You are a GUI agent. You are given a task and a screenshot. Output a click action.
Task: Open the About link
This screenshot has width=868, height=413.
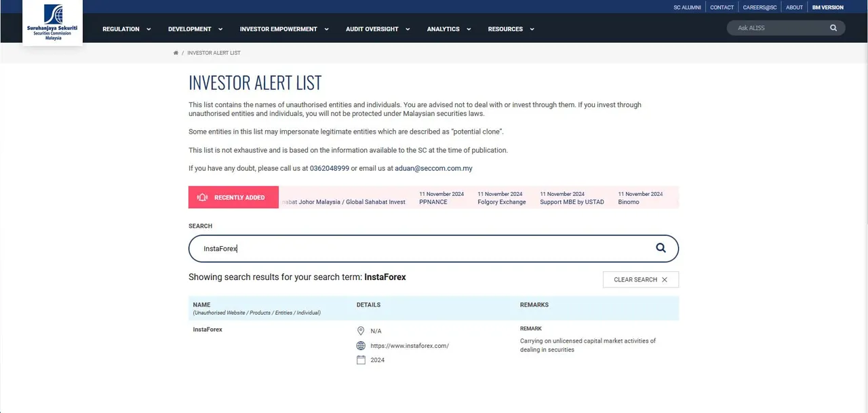coord(794,7)
